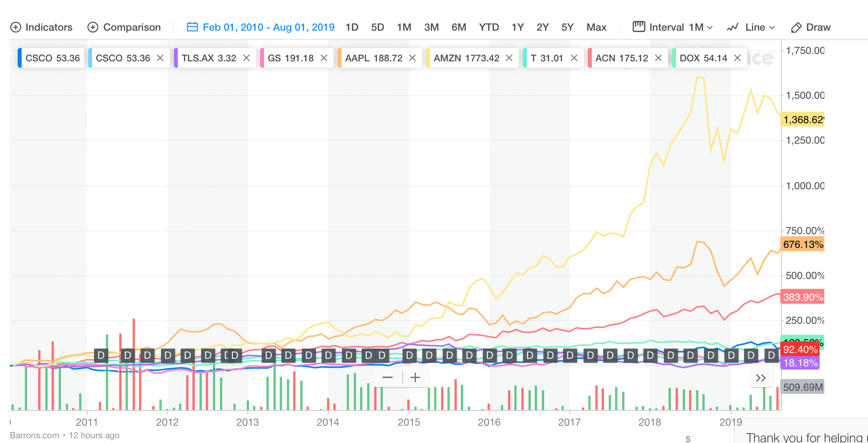Click the purple TLS.AX color swatch
868x443 pixels.
(176, 58)
